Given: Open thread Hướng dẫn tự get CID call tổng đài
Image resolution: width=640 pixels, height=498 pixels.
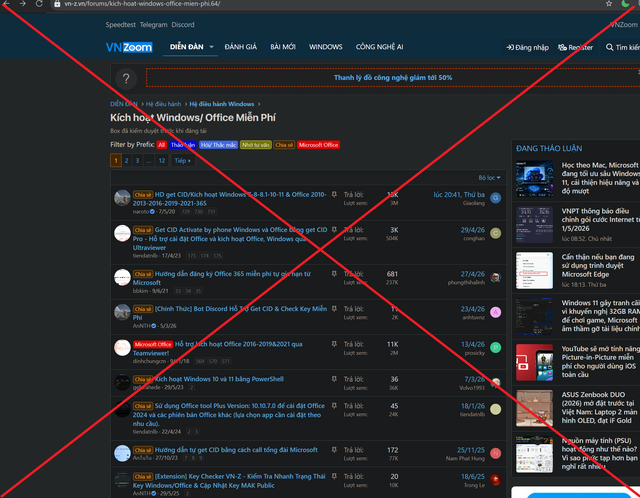Looking at the screenshot, I should click(236, 450).
